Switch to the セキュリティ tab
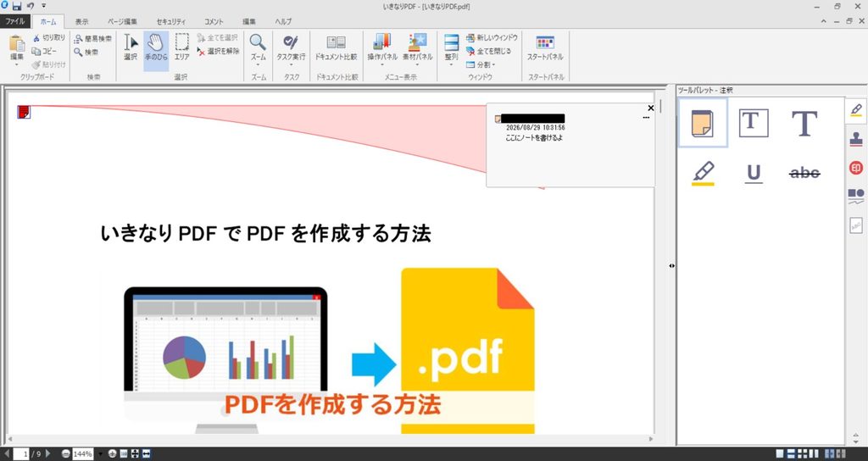This screenshot has width=868, height=461. 171,21
